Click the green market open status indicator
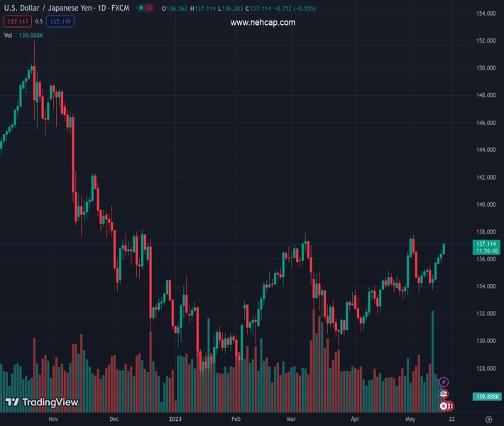Image resolution: width=504 pixels, height=426 pixels. (141, 9)
